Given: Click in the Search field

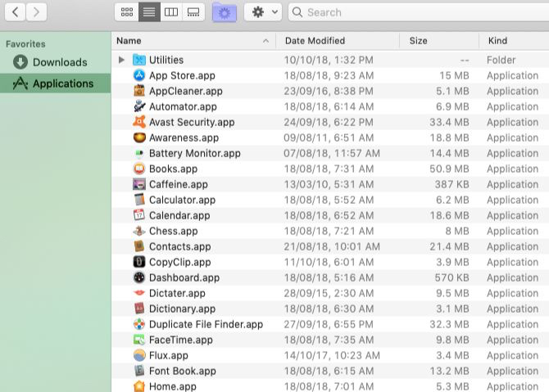Looking at the screenshot, I should (x=418, y=12).
